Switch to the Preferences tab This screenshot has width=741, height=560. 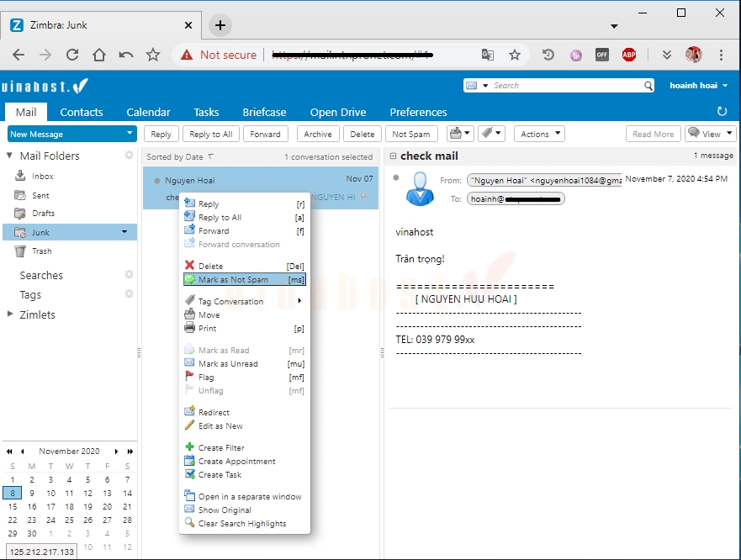point(418,112)
